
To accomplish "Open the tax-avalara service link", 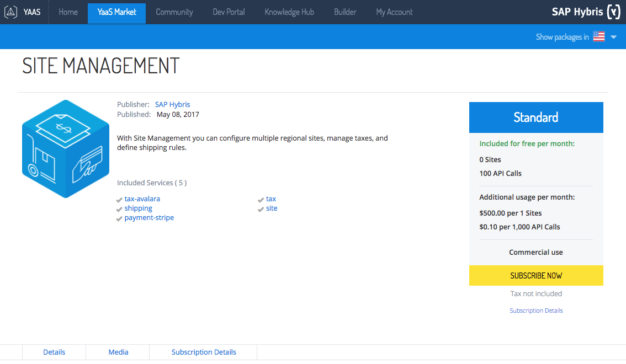I will pyautogui.click(x=142, y=199).
